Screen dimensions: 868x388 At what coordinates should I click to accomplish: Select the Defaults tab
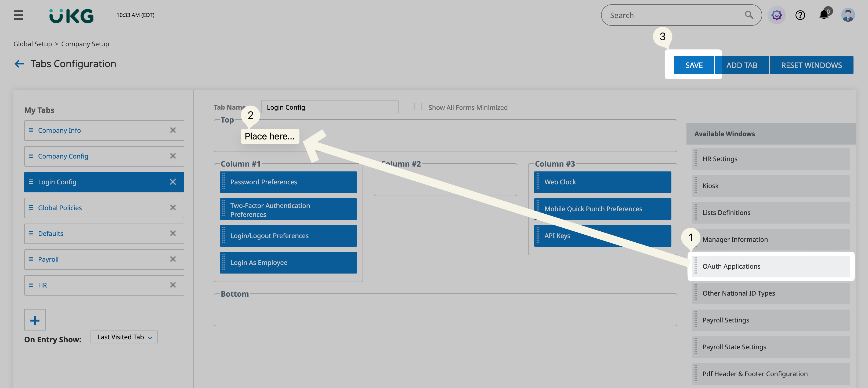[50, 233]
